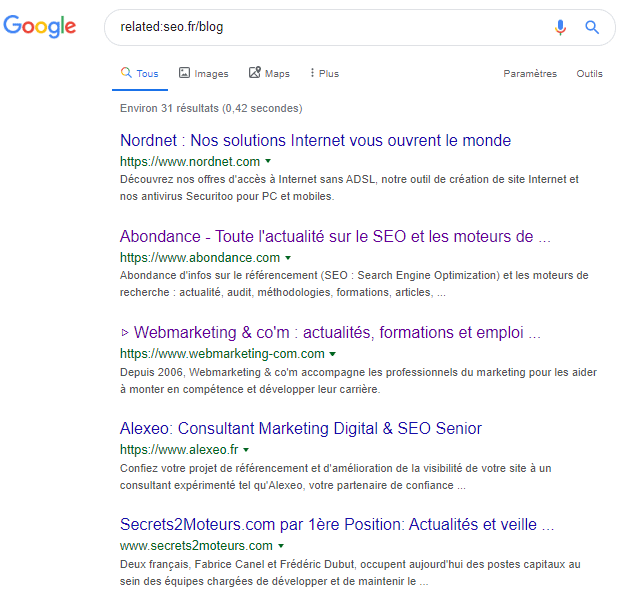Click the https://www.nordnet.com URL text
The width and height of the screenshot is (621, 597).
(190, 162)
